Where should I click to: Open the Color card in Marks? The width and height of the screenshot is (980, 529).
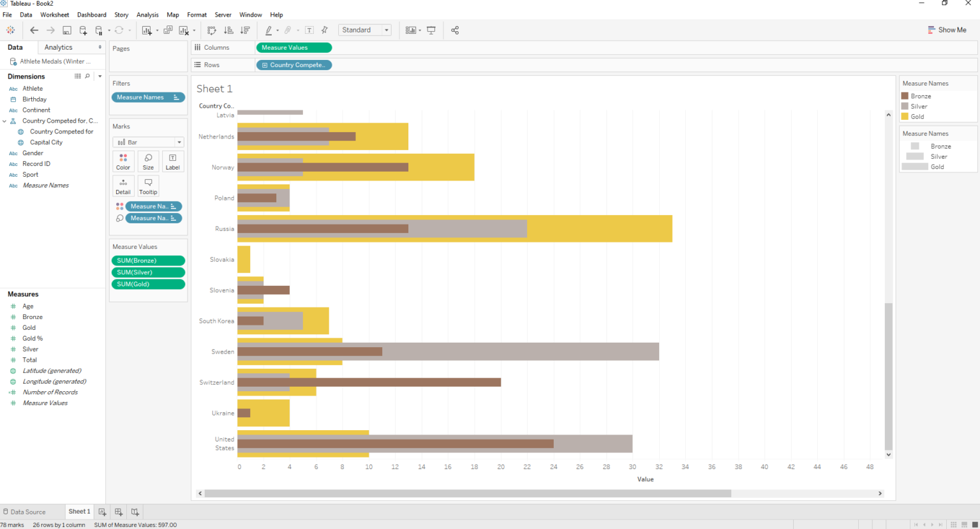point(123,161)
